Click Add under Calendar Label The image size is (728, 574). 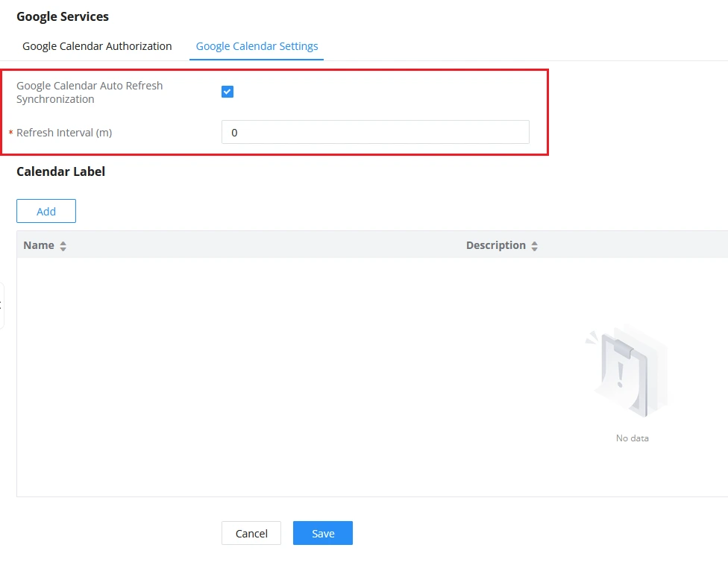tap(46, 211)
